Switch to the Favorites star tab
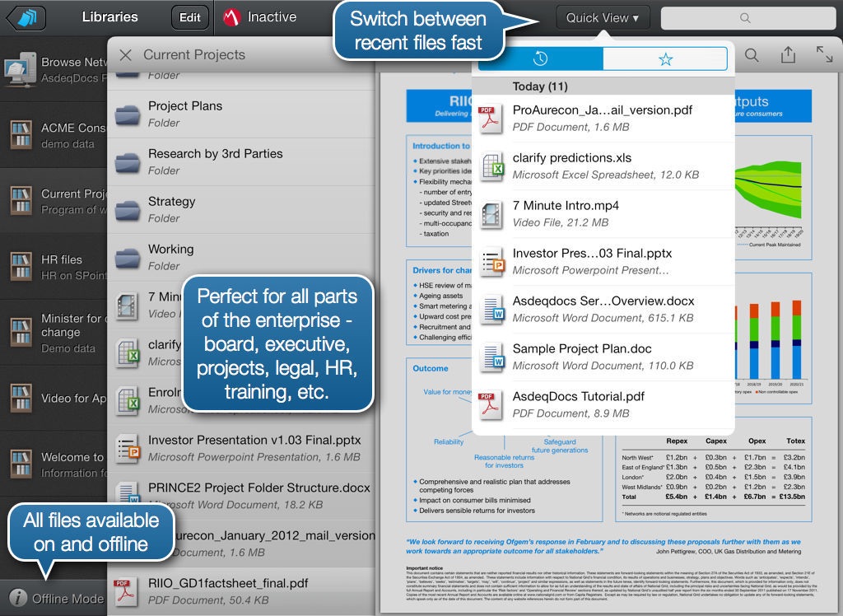This screenshot has height=616, width=843. click(x=665, y=58)
